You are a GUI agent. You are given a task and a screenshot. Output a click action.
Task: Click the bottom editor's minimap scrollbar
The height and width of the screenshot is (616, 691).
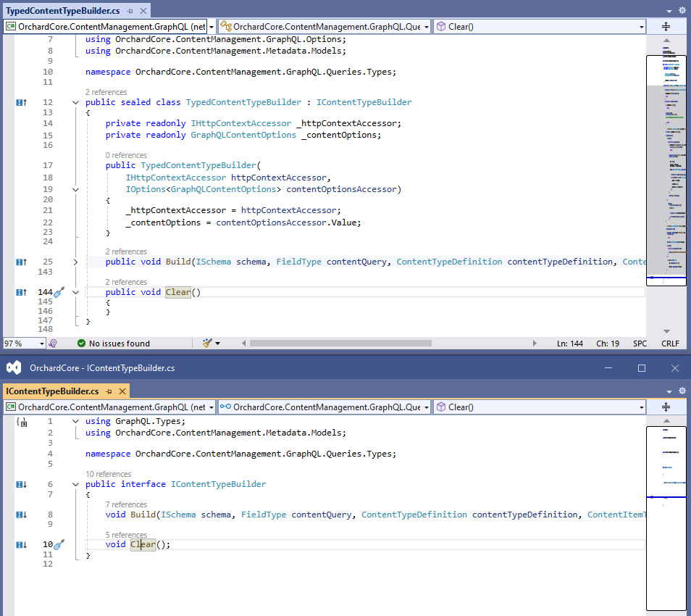[666, 518]
